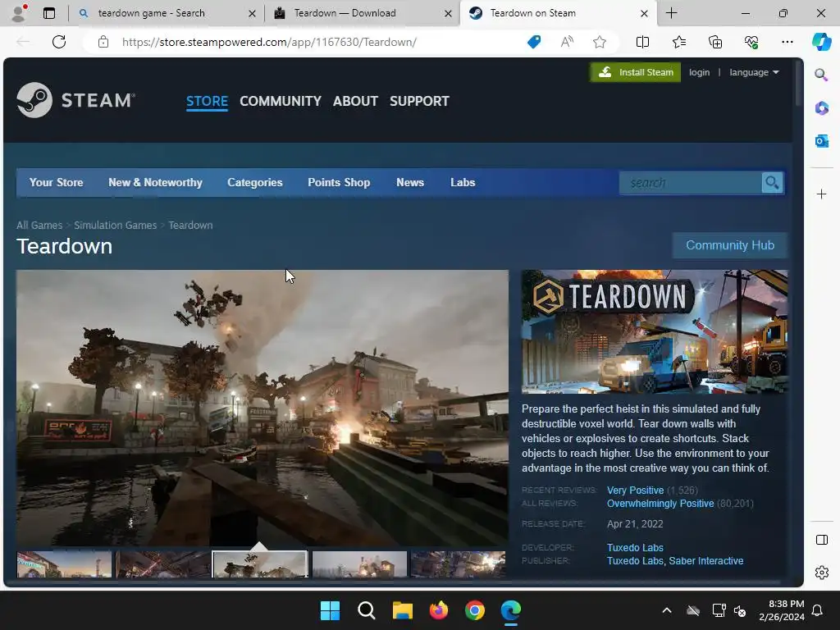Open the sidebar Search icon
The width and height of the screenshot is (840, 630).
[x=821, y=75]
